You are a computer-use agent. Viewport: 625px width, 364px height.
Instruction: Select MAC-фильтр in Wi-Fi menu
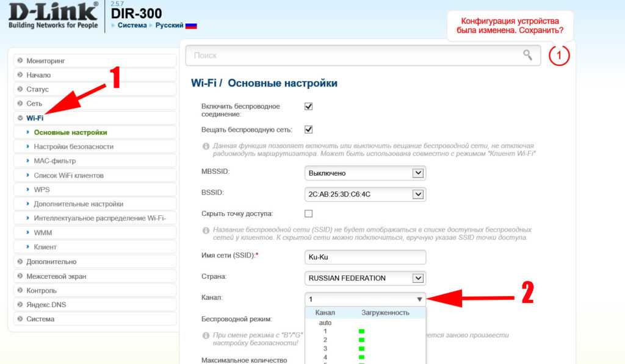pos(55,161)
